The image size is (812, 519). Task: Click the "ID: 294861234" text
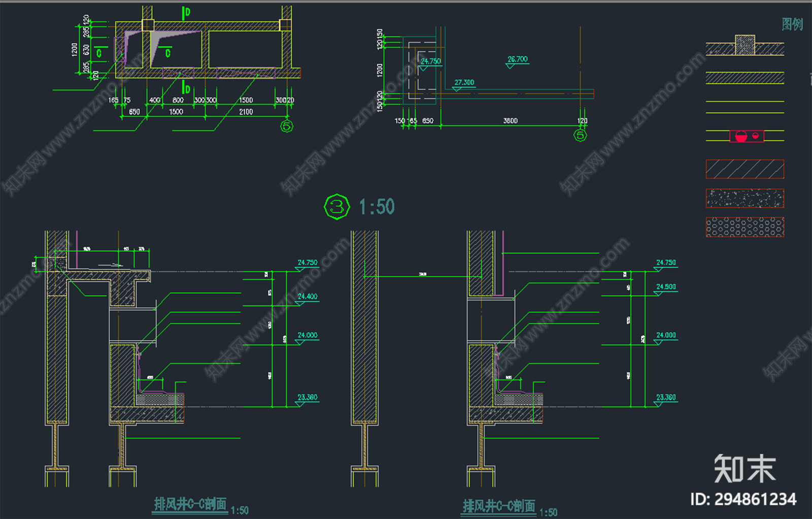[743, 499]
